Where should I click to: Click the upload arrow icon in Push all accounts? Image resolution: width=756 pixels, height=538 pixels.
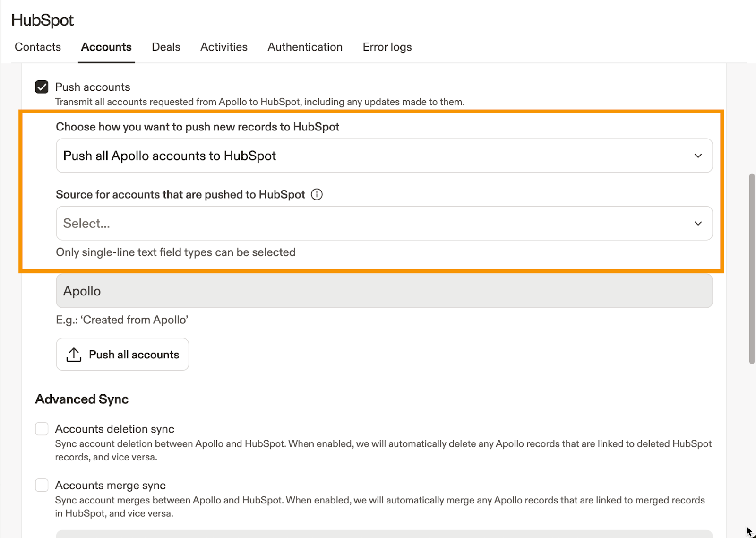coord(74,355)
